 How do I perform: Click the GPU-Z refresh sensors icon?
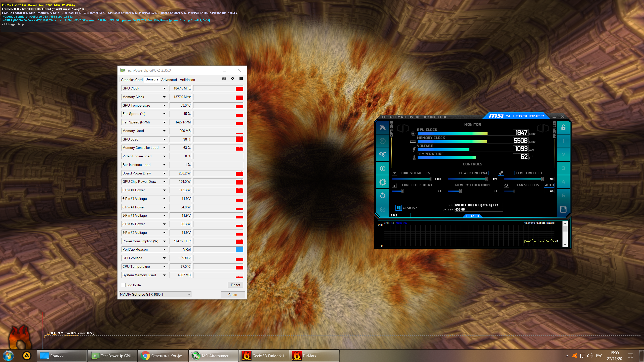point(232,78)
